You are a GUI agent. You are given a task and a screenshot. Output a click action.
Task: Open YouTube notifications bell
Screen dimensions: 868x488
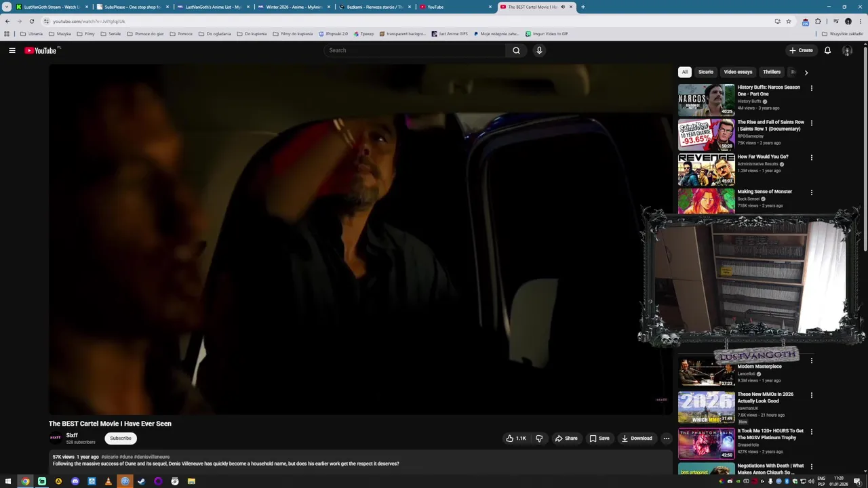coord(827,50)
